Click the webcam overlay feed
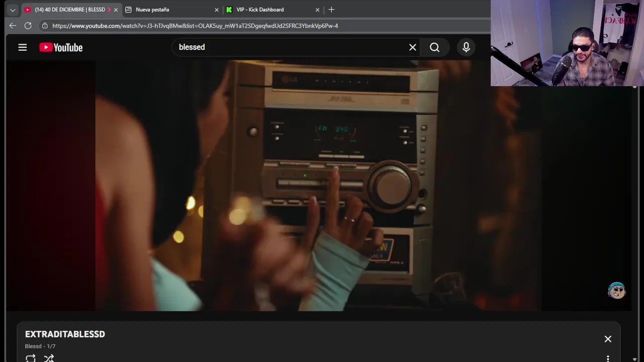Image resolution: width=644 pixels, height=362 pixels. (x=567, y=43)
